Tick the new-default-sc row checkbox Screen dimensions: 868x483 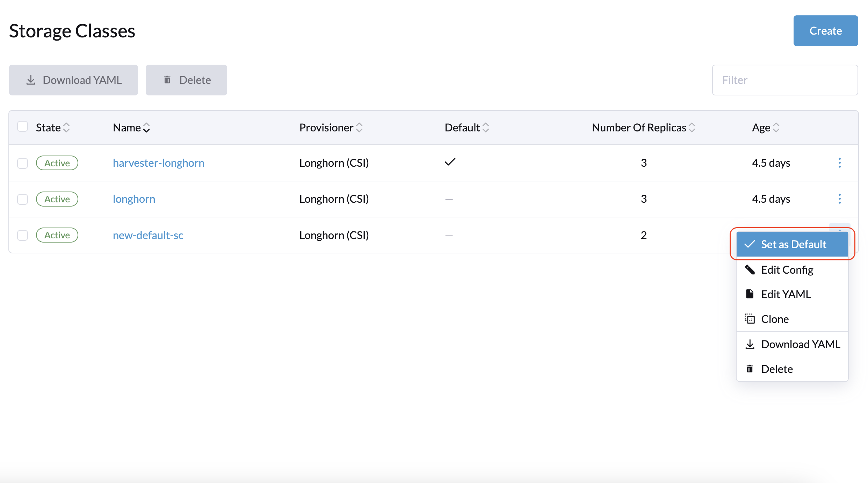point(23,235)
